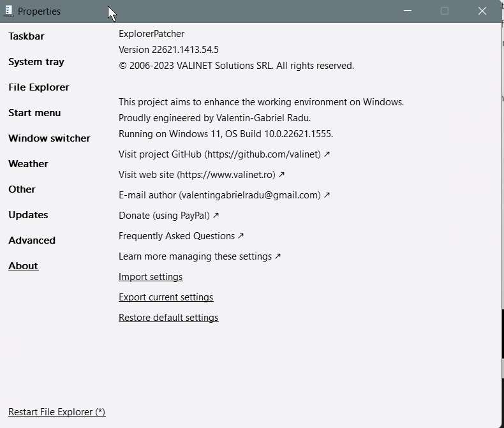The height and width of the screenshot is (428, 504).
Task: Open Donate using PayPal link
Action: click(x=168, y=216)
